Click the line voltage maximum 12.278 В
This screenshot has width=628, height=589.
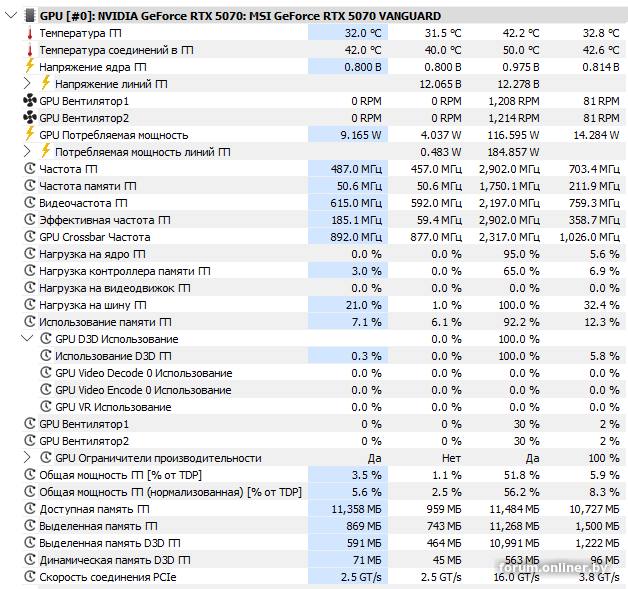(x=518, y=84)
